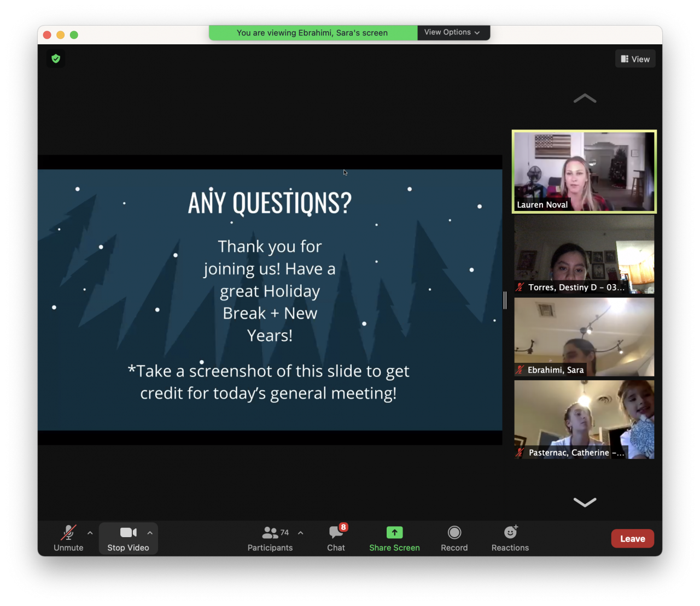The height and width of the screenshot is (606, 700).
Task: Open the Participants panel
Action: point(270,538)
